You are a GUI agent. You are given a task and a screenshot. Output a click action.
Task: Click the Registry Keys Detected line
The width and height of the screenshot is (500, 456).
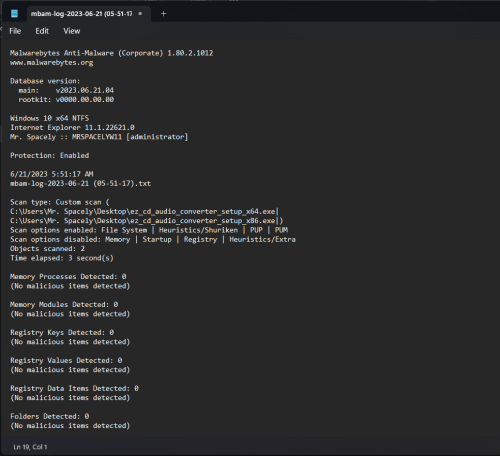click(x=62, y=333)
